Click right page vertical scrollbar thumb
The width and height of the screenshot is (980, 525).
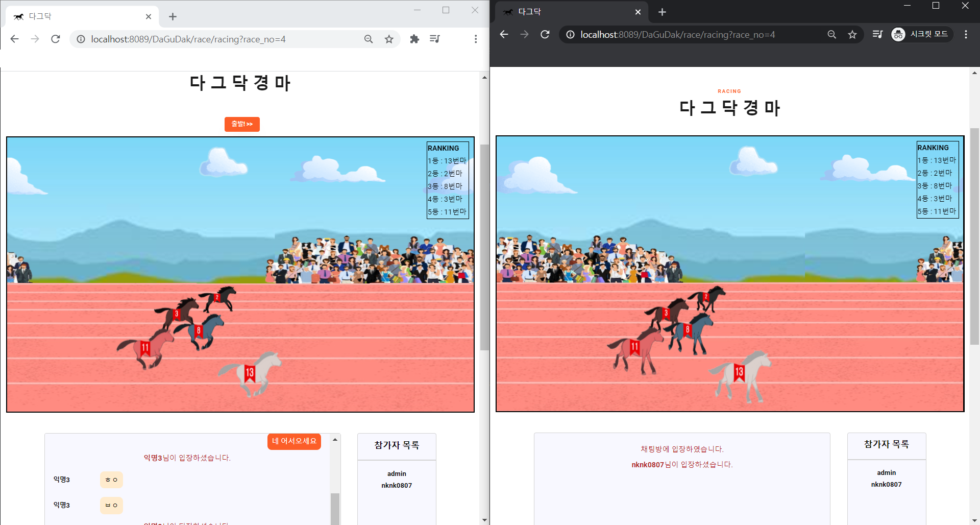(974, 236)
